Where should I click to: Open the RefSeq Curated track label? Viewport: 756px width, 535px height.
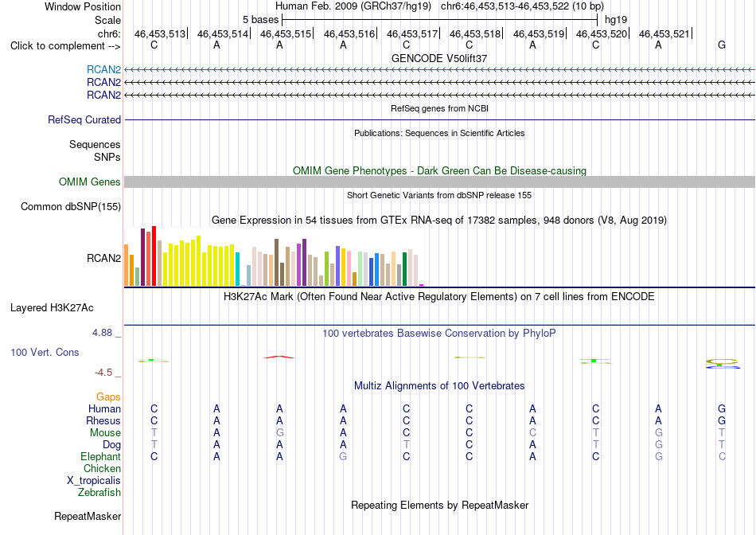point(84,119)
